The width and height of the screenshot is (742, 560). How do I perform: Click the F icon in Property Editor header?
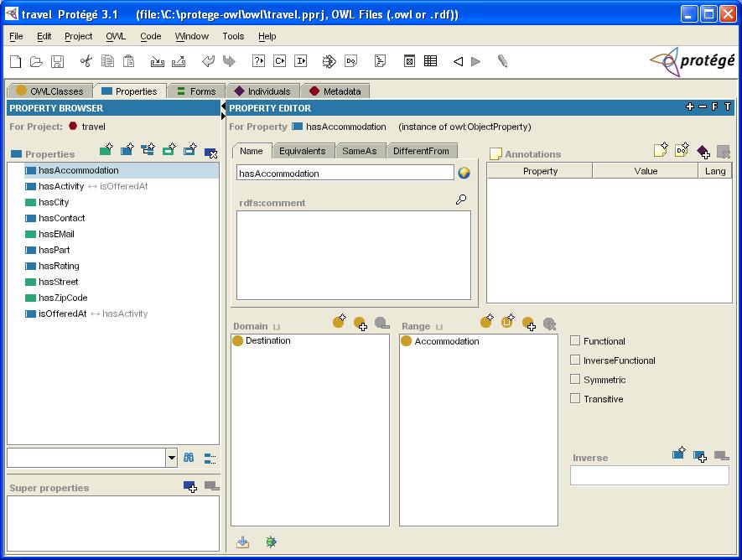714,107
